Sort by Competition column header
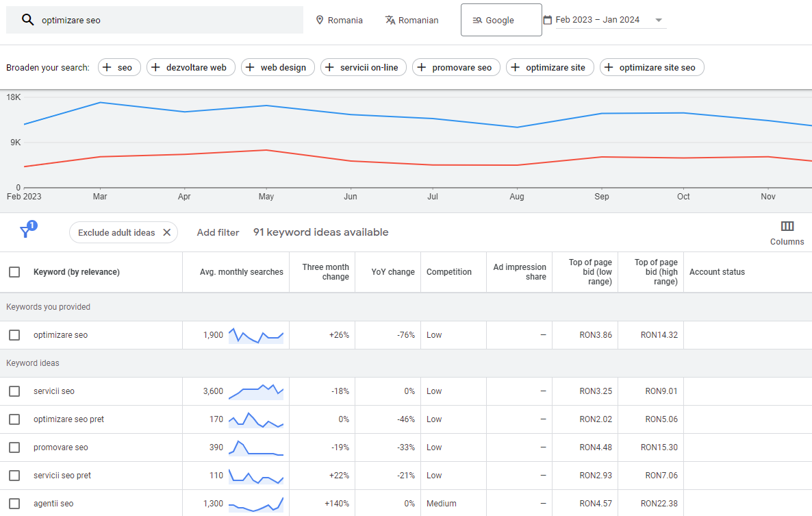The image size is (812, 516). coord(448,272)
